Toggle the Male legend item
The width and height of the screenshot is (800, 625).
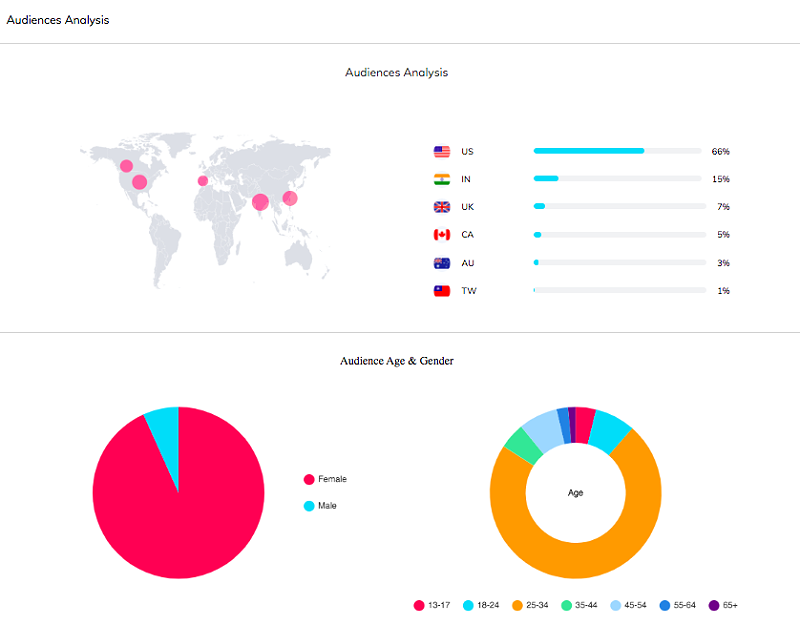(320, 506)
